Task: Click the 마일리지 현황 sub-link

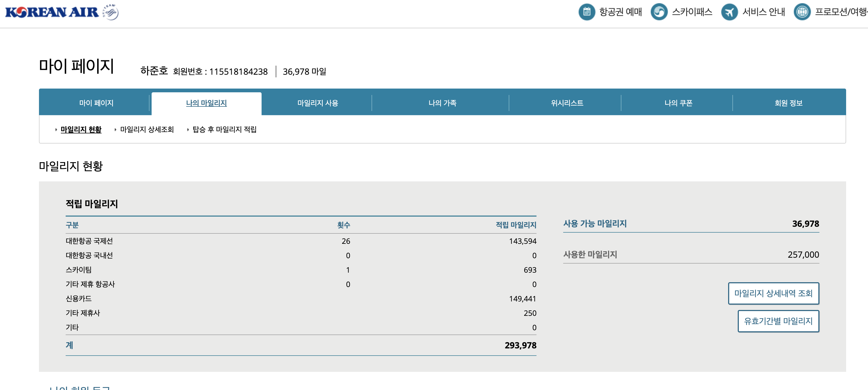Action: (81, 130)
